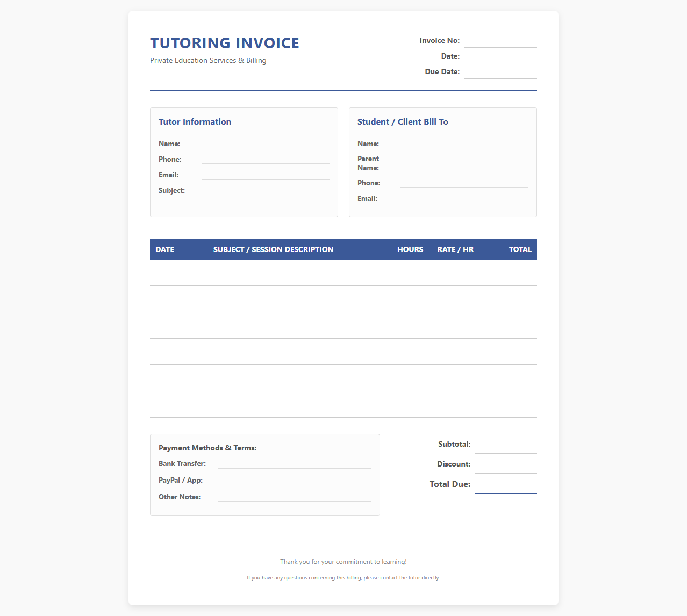The image size is (687, 616).
Task: Click the Total Due label
Action: coord(450,484)
